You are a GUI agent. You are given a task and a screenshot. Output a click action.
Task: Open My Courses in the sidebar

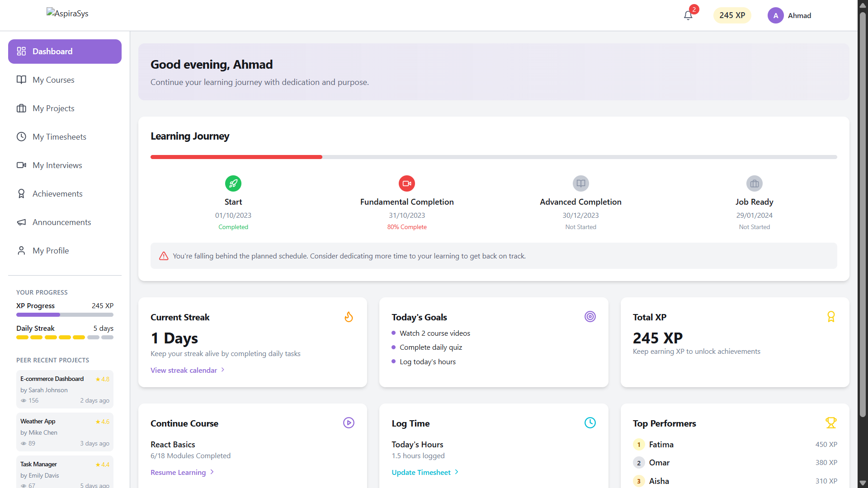[x=53, y=80]
